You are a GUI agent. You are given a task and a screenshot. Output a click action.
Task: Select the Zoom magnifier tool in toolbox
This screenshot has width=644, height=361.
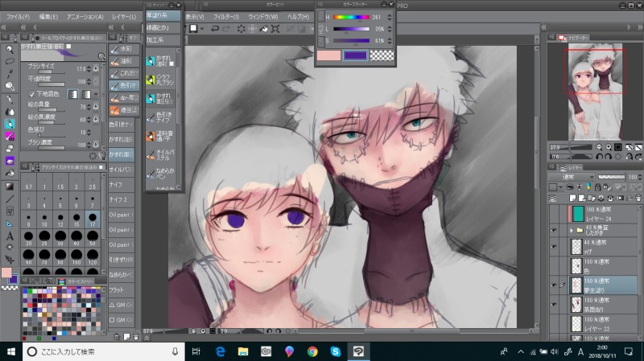click(x=10, y=49)
